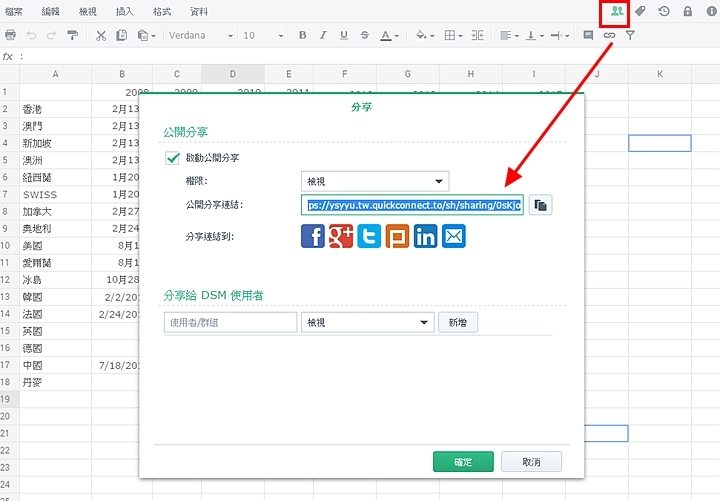Screen dimensions: 720x501
Task: Toggle 啟動公開分享 checkbox
Action: pyautogui.click(x=172, y=158)
